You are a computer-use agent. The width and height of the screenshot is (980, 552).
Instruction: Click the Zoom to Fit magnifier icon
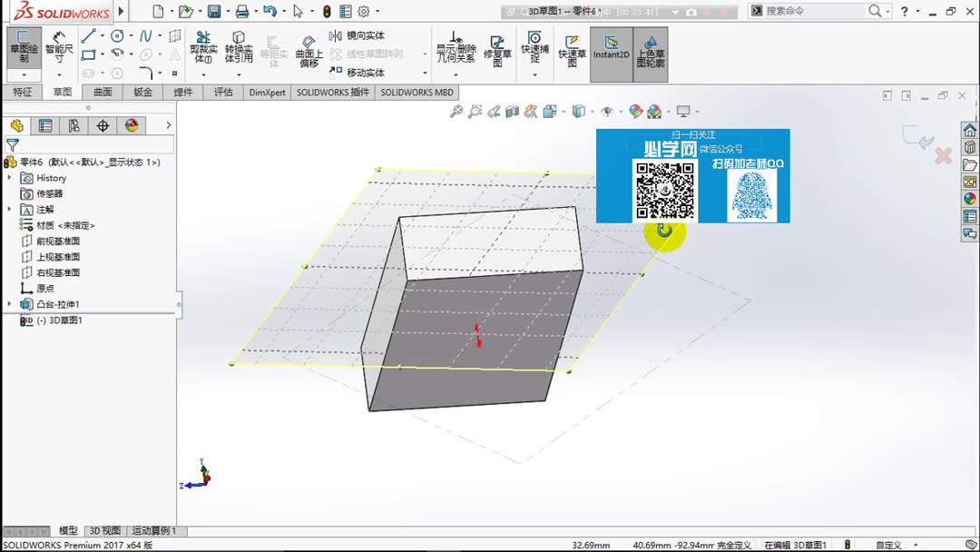coord(456,111)
